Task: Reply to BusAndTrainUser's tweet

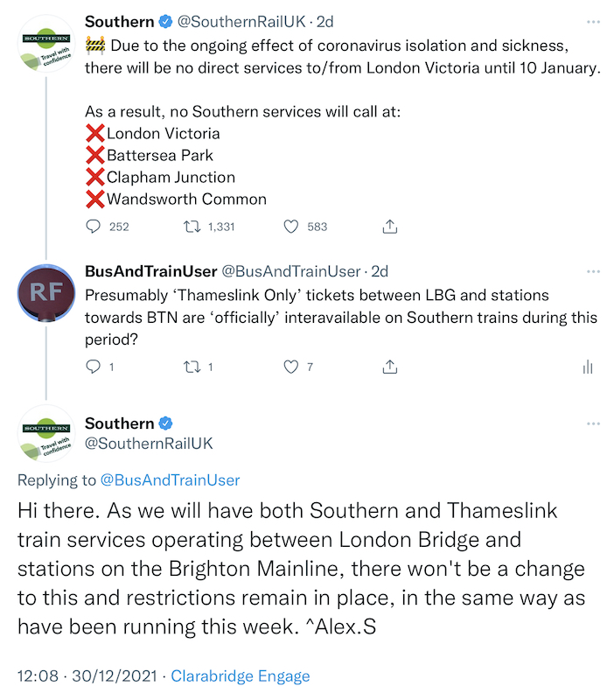Action: click(94, 367)
